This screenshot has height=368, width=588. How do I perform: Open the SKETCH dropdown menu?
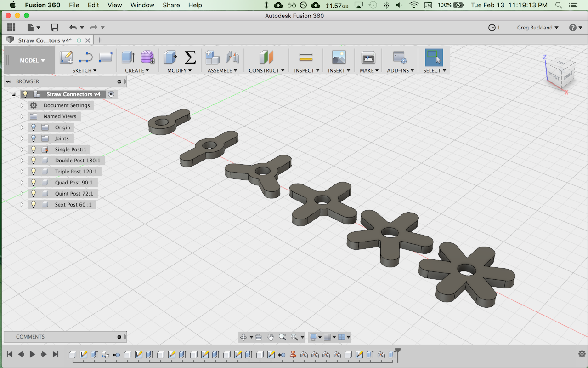point(85,70)
